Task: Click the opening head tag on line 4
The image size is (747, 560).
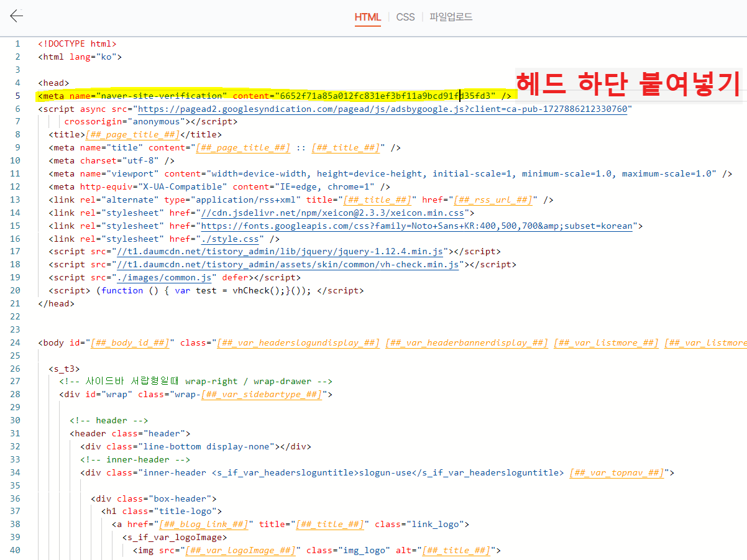Action: click(53, 83)
